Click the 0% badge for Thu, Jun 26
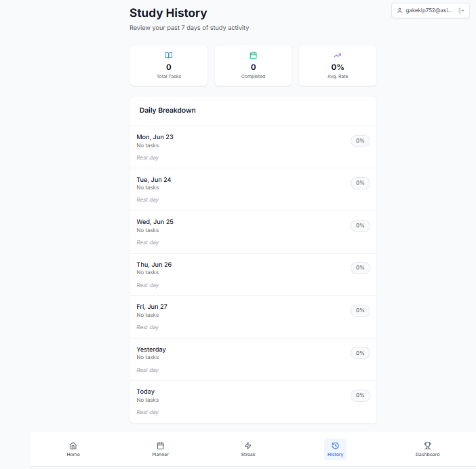The width and height of the screenshot is (476, 469). pyautogui.click(x=360, y=268)
